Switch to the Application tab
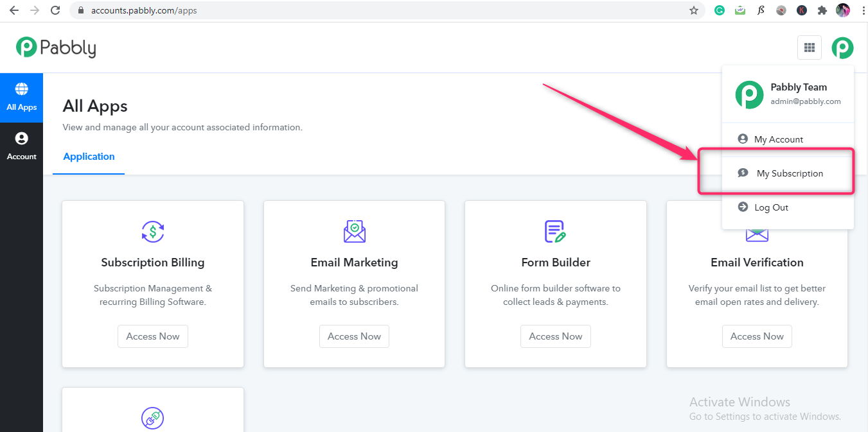Viewport: 868px width, 432px height. 89,157
